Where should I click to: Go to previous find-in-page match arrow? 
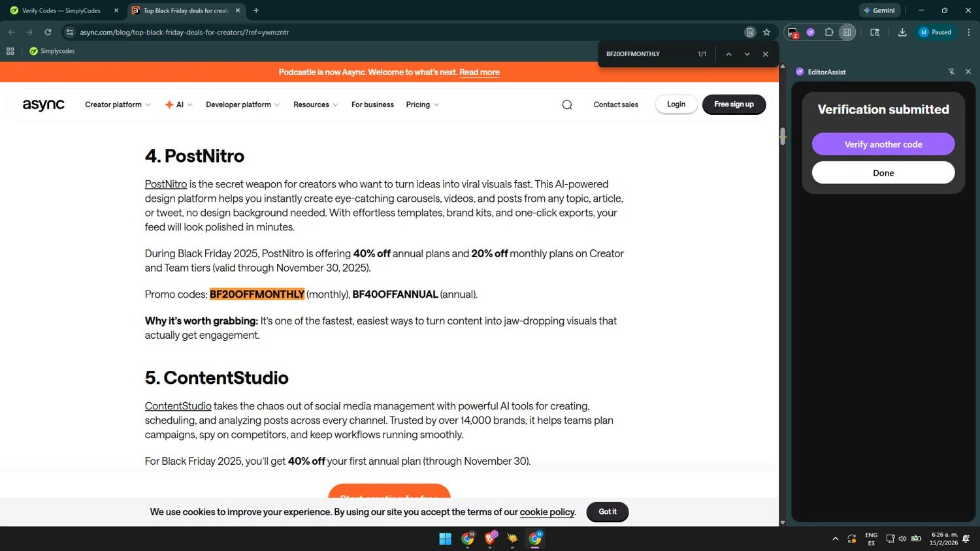[728, 54]
